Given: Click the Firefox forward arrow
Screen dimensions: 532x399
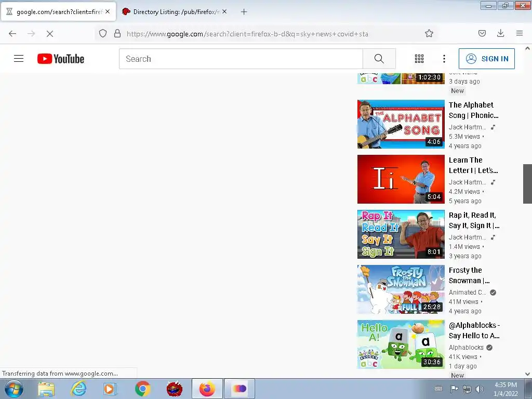Looking at the screenshot, I should [31, 34].
